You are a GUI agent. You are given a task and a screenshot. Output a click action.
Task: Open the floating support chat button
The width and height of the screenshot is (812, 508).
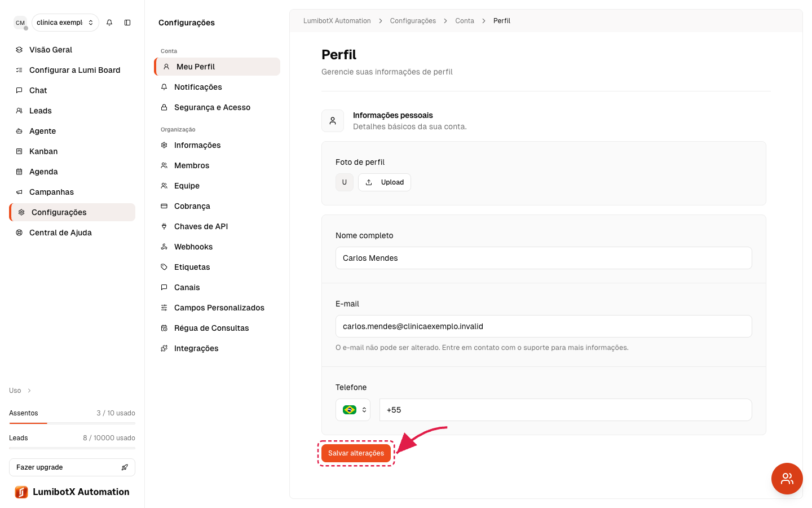[787, 479]
